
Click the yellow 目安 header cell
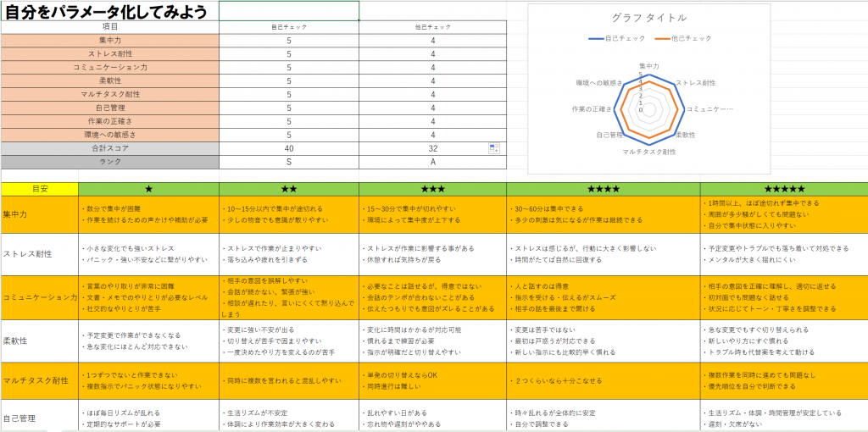point(39,188)
